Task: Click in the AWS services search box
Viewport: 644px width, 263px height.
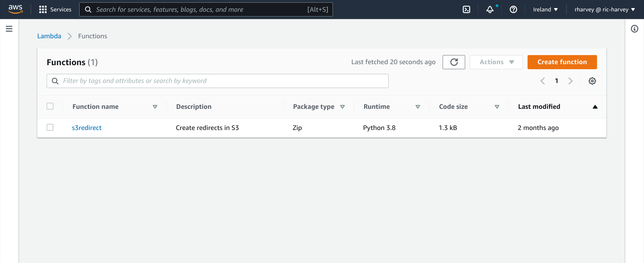Action: pos(206,9)
